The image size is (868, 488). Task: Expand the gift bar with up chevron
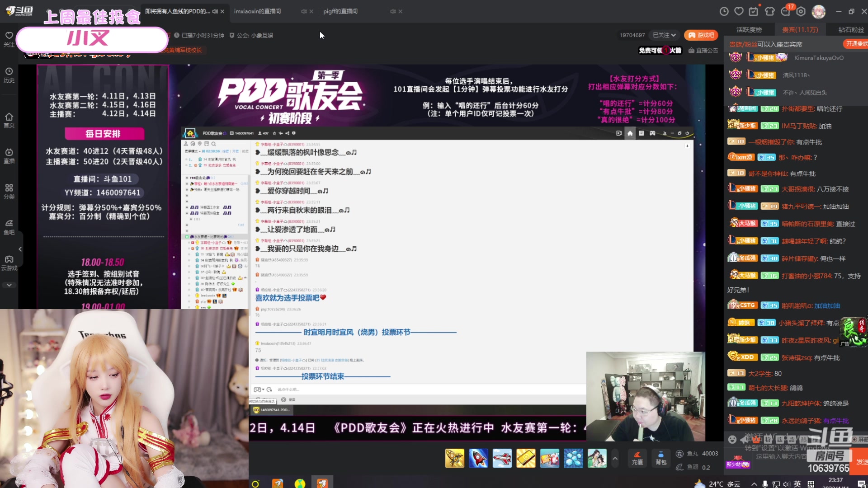point(615,458)
